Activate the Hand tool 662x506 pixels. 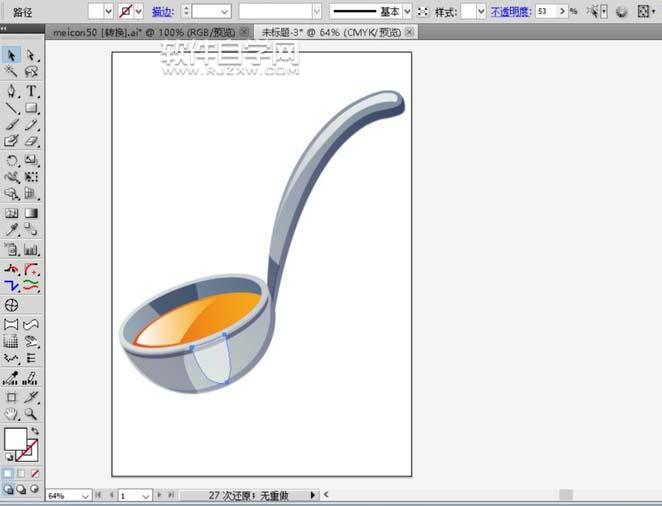point(11,414)
